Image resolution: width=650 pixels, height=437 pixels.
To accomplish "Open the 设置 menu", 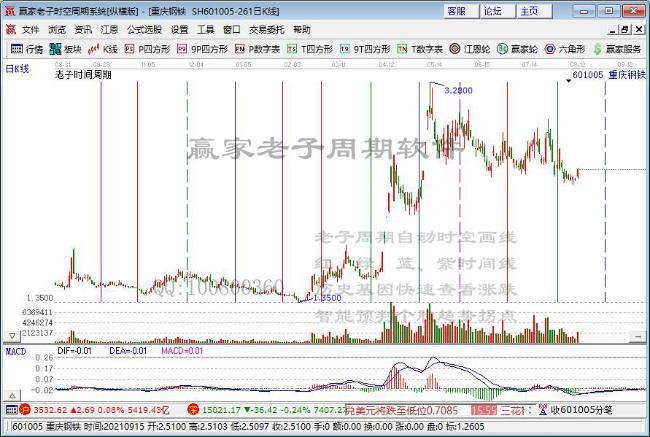I will 179,30.
